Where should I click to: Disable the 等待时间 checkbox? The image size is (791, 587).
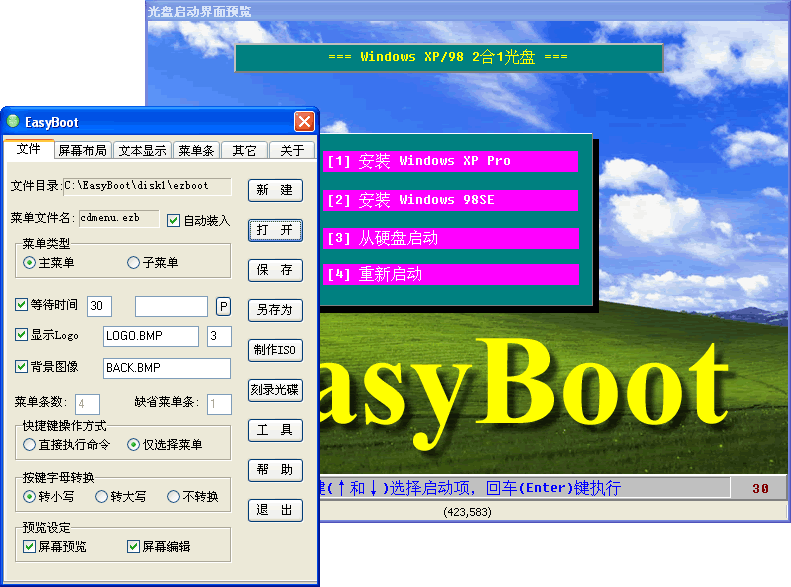pos(22,305)
